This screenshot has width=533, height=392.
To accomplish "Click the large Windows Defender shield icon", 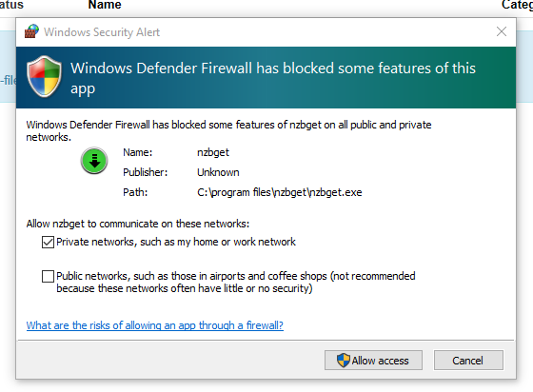I will click(x=44, y=76).
